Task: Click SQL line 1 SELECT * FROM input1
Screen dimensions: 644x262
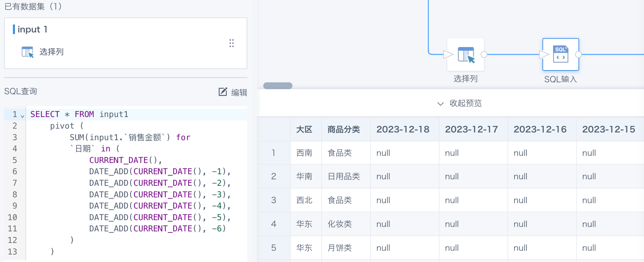Action: pyautogui.click(x=79, y=114)
